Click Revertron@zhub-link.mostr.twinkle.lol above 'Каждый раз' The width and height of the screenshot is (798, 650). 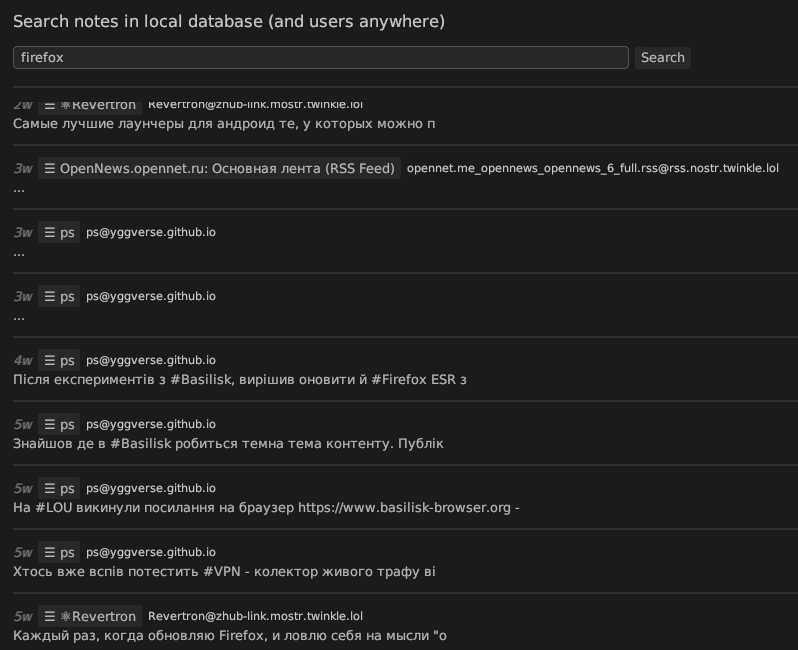pyautogui.click(x=255, y=616)
